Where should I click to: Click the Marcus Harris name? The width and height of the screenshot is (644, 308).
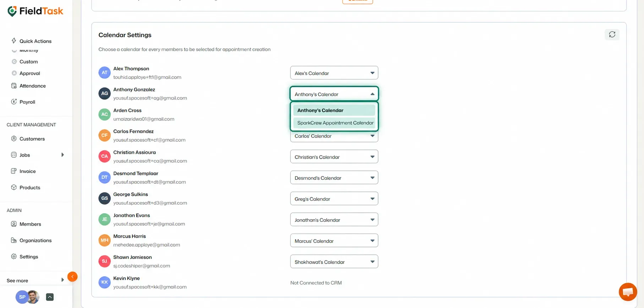click(130, 236)
